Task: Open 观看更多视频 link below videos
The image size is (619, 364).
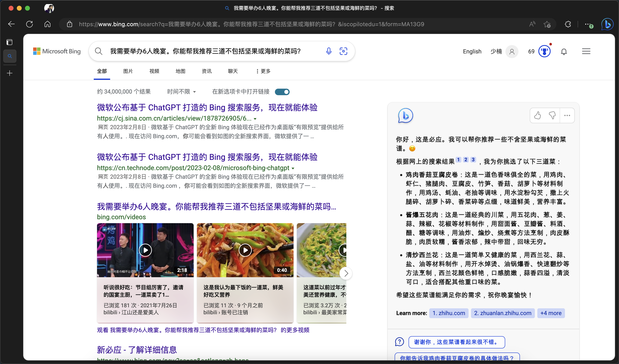Action: pos(203,330)
